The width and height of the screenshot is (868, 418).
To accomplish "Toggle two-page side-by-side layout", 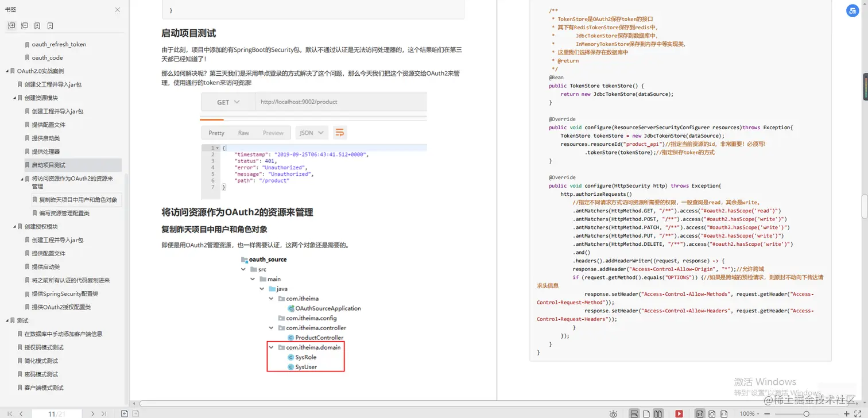I will coord(658,414).
